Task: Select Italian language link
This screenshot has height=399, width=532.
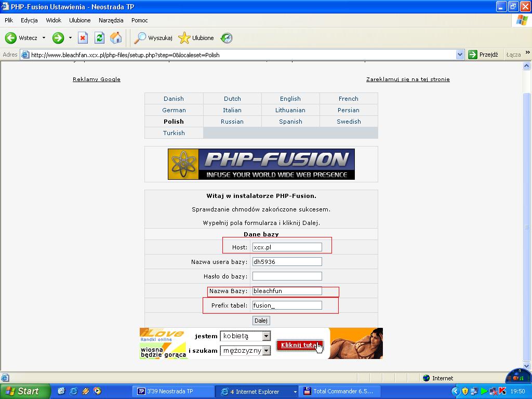Action: click(232, 110)
